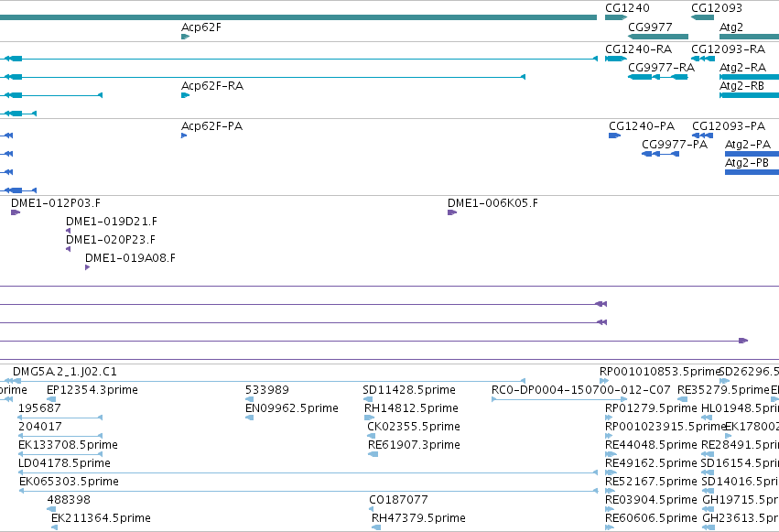Image resolution: width=779 pixels, height=532 pixels.
Task: Click the Acp62F-PA protein glyph
Action: pos(184,136)
